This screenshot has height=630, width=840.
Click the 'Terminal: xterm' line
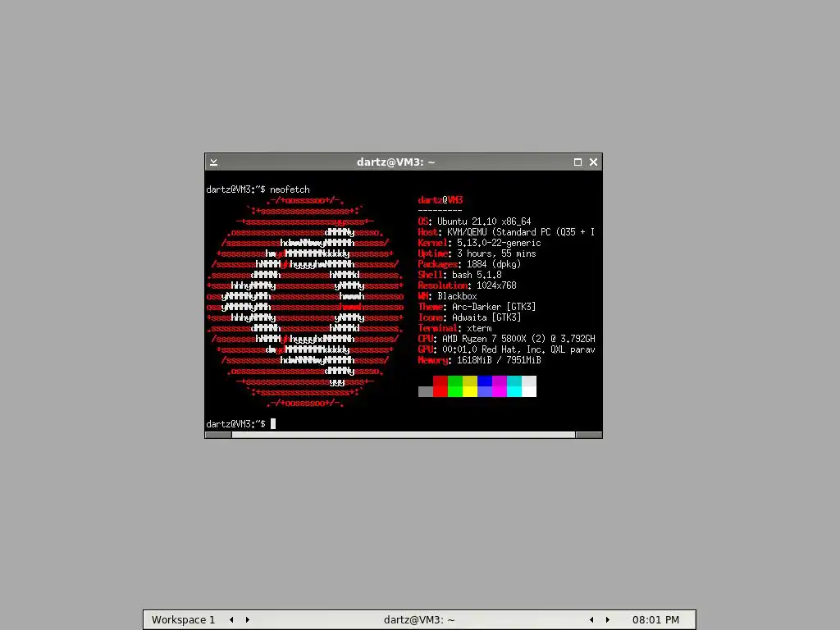(x=454, y=328)
